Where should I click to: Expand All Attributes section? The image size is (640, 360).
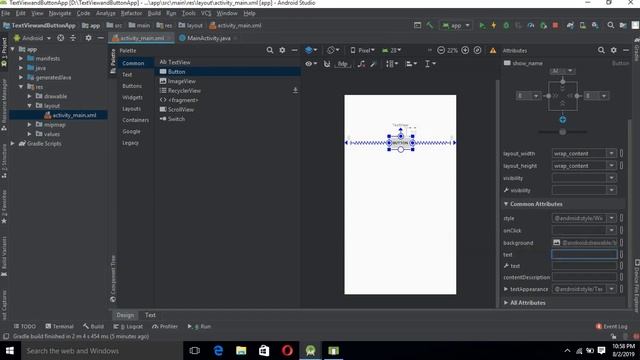click(x=506, y=302)
